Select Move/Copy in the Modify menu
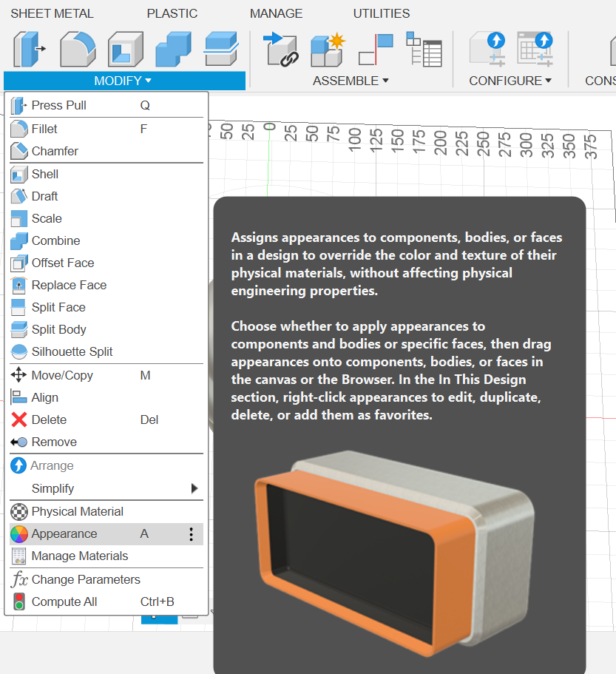Viewport: 616px width, 674px height. coord(62,375)
